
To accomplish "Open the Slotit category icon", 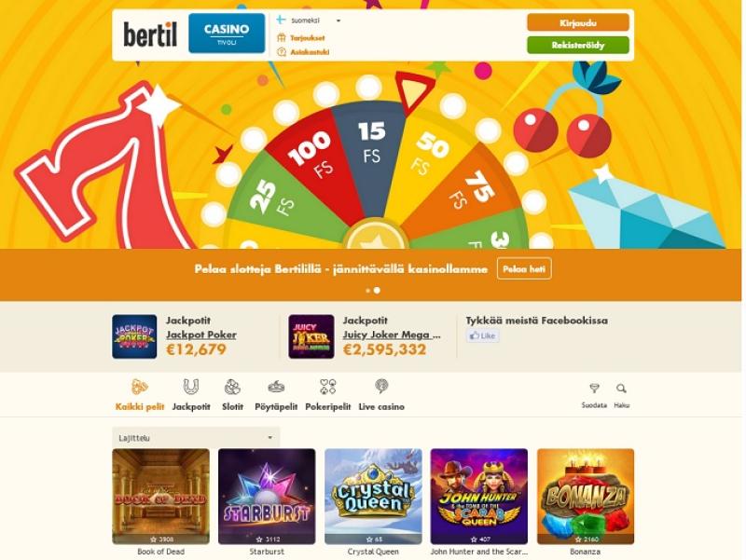I will pos(232,387).
